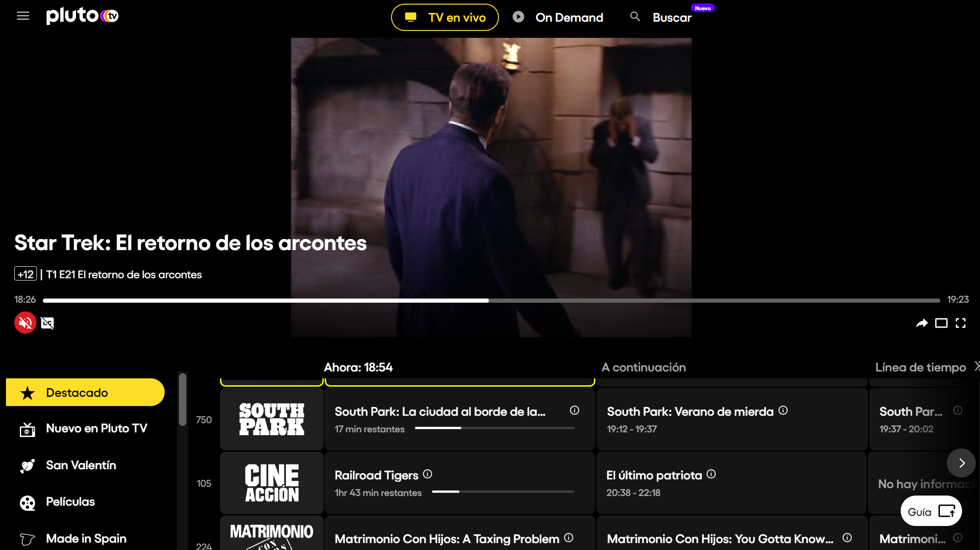Open Matrimonio Con Hijos: You Gotta Know listing

[732, 533]
